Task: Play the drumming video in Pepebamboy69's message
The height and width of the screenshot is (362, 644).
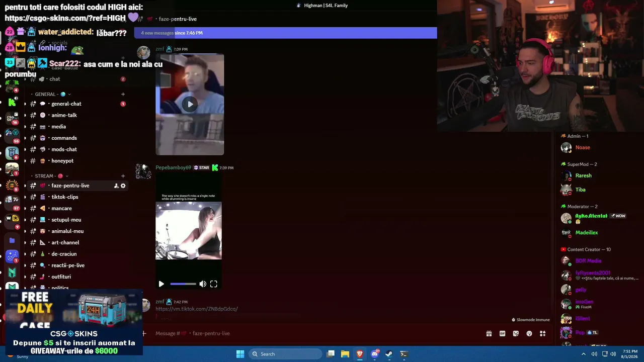Action: [x=161, y=284]
